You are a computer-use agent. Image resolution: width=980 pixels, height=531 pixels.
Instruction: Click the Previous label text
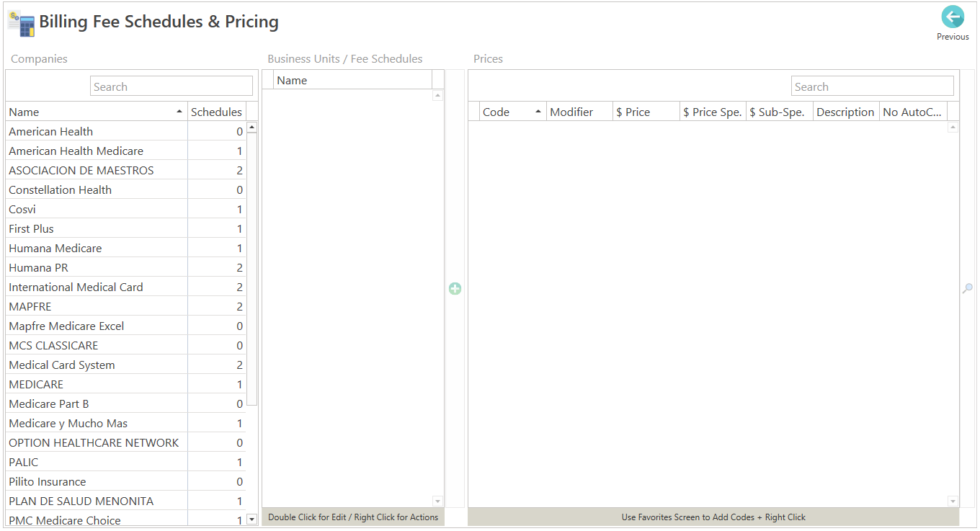(x=953, y=37)
